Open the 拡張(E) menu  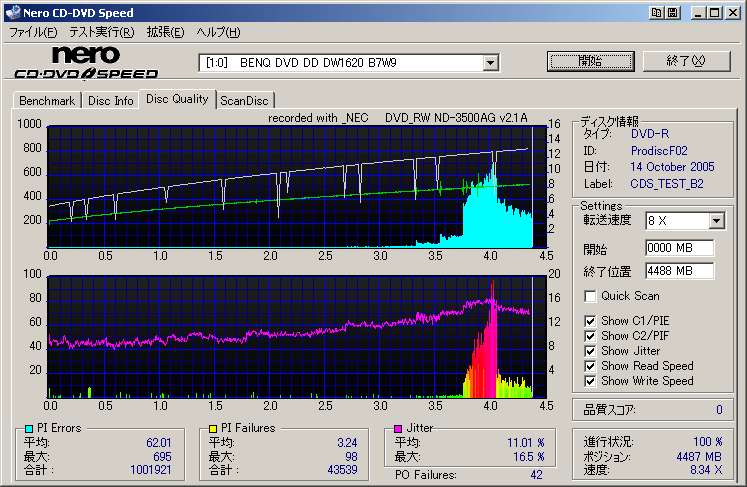[x=165, y=32]
